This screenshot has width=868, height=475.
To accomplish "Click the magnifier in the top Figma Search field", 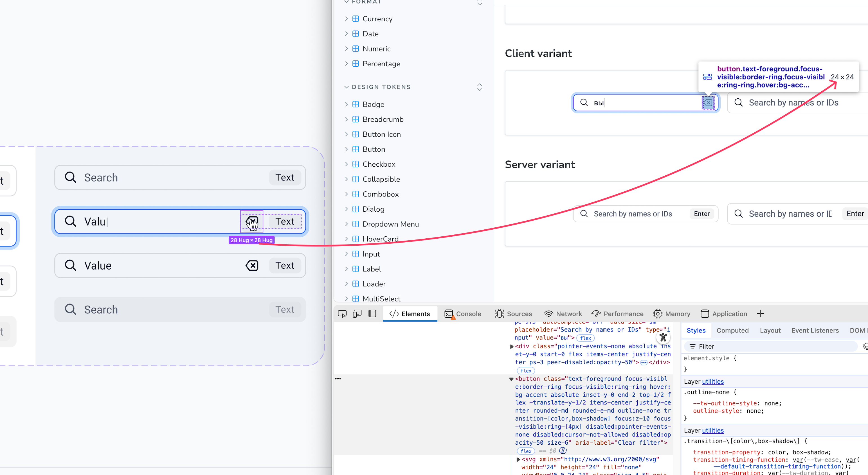I will 70,177.
